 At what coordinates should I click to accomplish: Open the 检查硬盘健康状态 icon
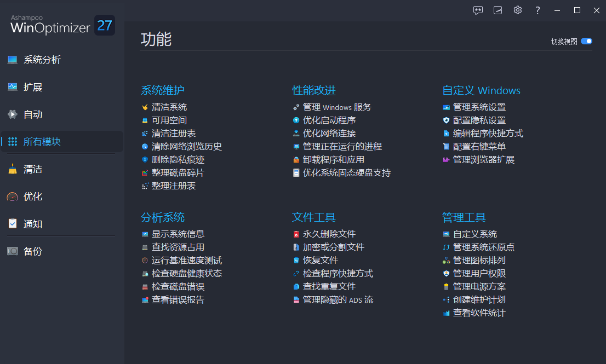(144, 273)
